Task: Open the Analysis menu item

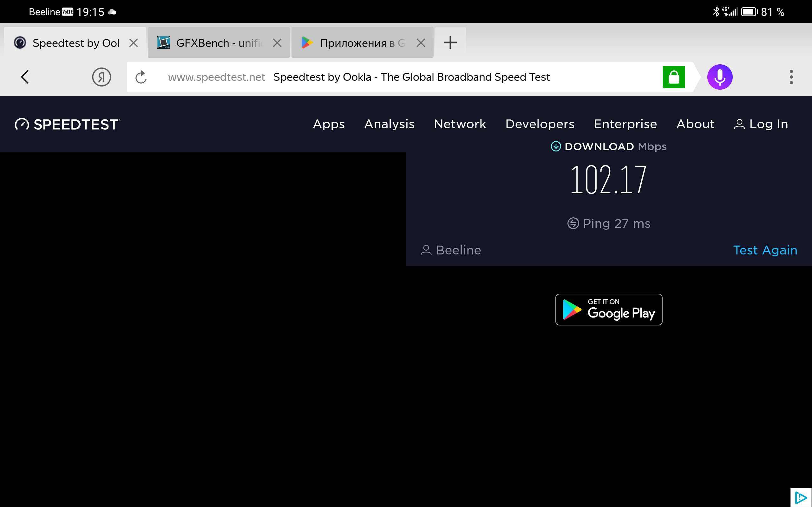Action: tap(389, 124)
